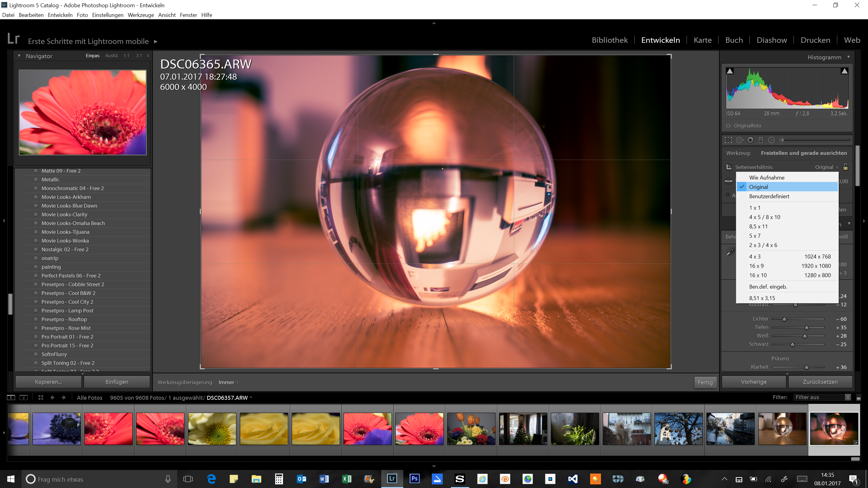Adjust the Klarheit slider handle

tap(806, 367)
